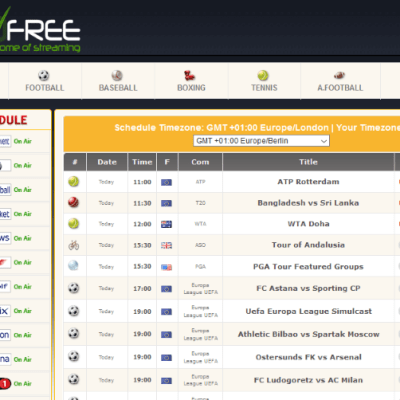Click the tennis ball icon beside ATP Rotterdam
400x400 pixels.
pos(74,182)
